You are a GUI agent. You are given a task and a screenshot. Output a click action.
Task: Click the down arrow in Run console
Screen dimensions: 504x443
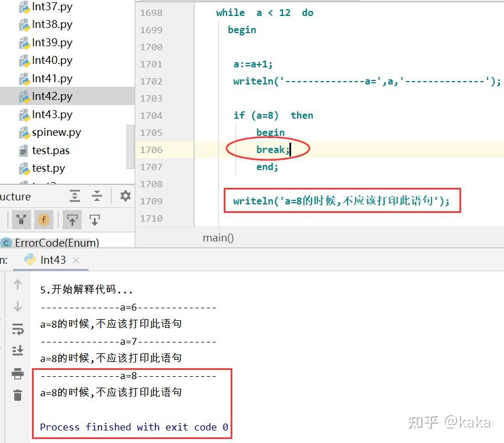[18, 306]
